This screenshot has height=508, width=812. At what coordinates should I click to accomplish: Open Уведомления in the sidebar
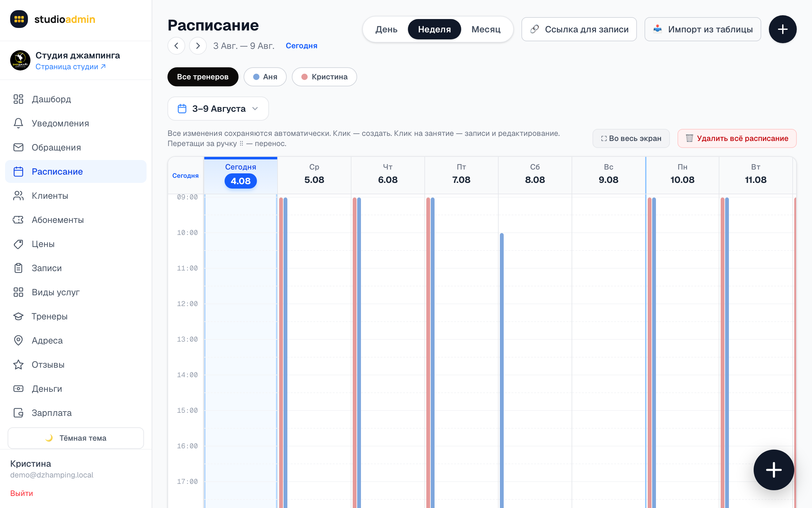tap(76, 123)
